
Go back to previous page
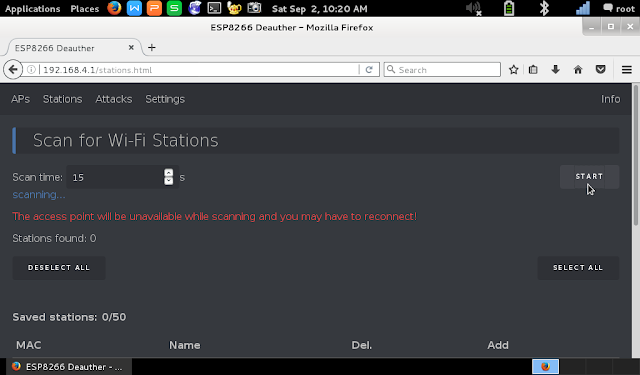(x=13, y=70)
